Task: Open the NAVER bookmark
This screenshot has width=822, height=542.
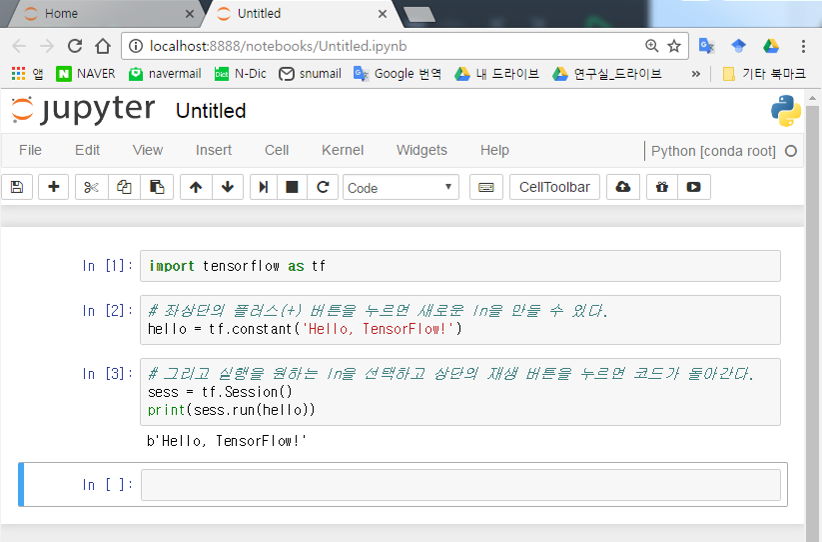Action: (85, 74)
